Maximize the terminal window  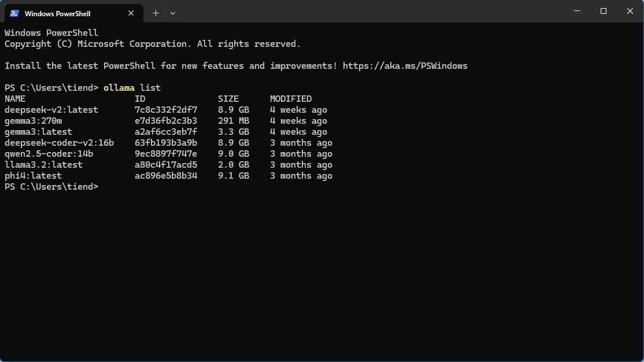coord(604,11)
